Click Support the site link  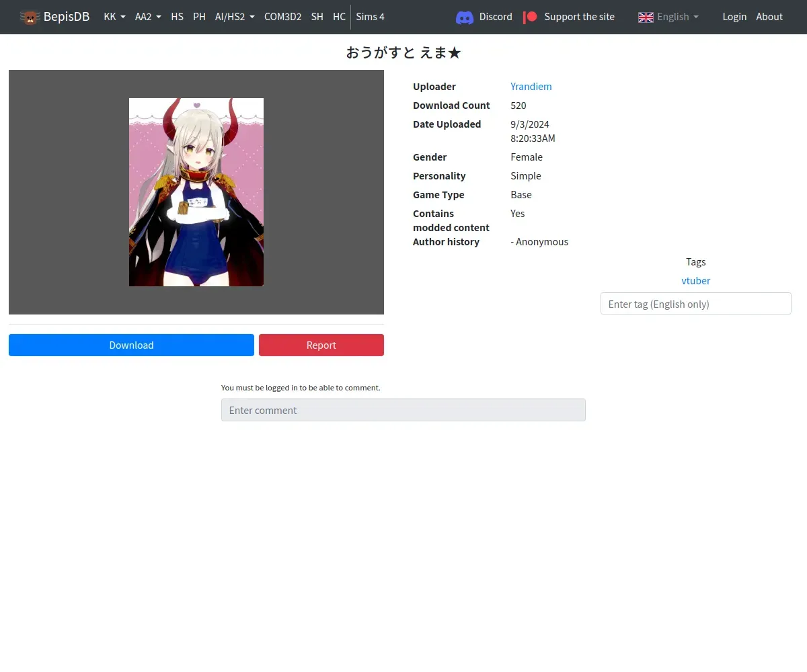[x=579, y=17]
